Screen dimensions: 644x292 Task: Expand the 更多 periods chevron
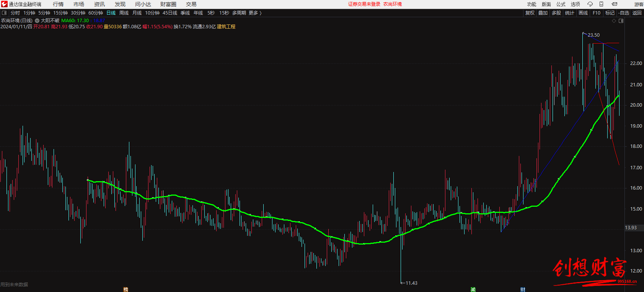pos(261,13)
